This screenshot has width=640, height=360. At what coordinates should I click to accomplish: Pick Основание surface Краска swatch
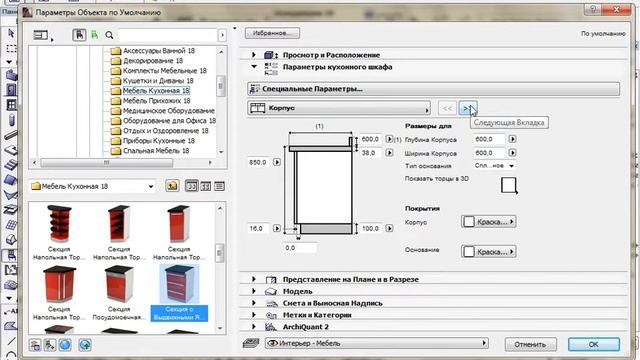coord(489,251)
